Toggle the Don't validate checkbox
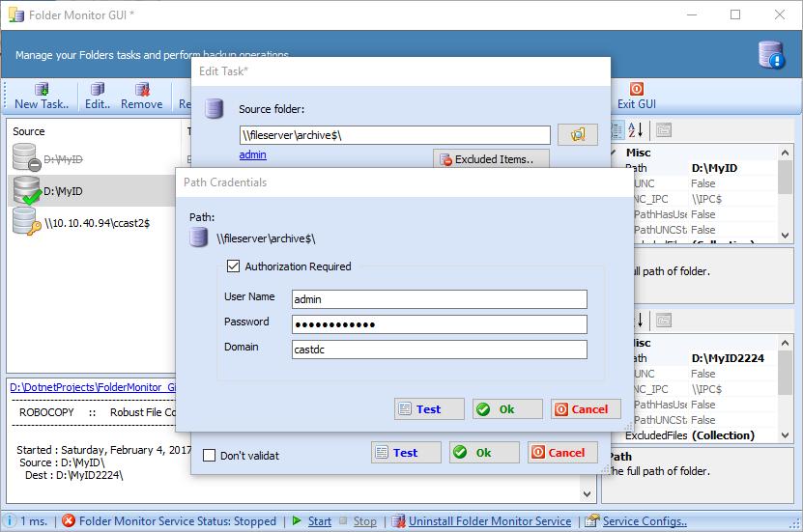803x532 pixels. click(x=209, y=456)
